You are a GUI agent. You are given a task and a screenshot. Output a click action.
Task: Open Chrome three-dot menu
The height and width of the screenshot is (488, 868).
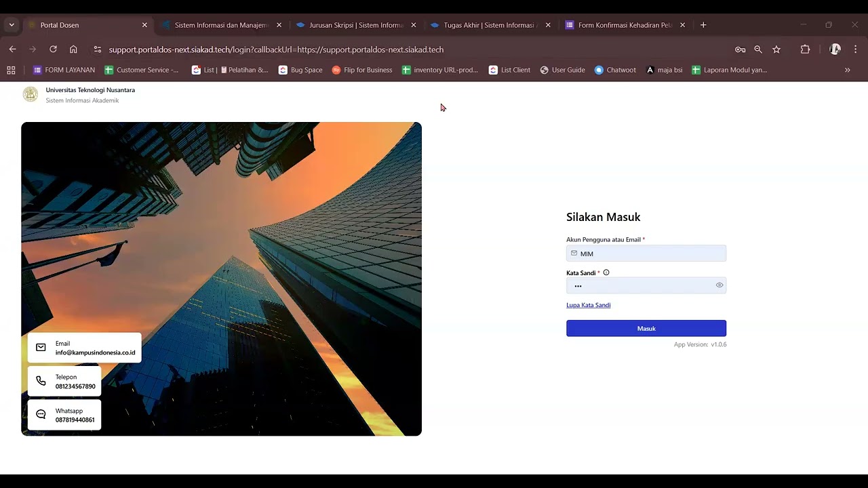click(855, 49)
